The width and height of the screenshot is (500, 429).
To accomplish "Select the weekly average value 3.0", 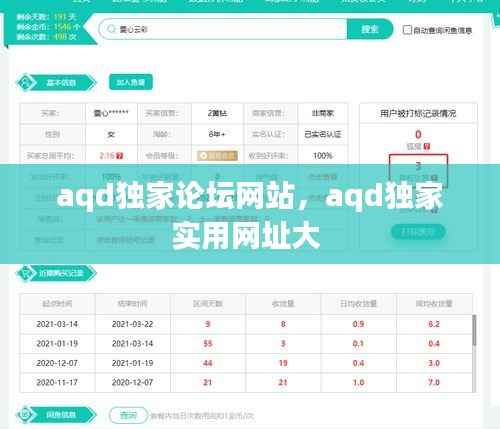I will pos(434,363).
